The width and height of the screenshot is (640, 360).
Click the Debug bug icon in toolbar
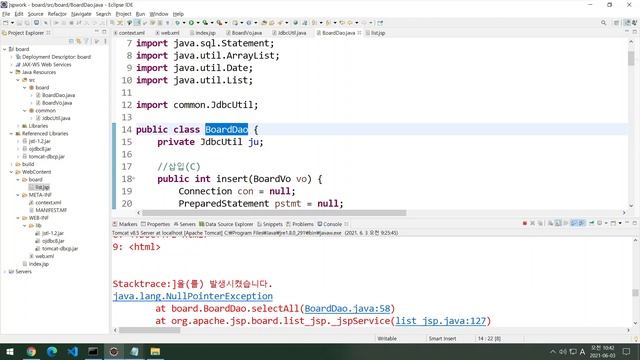click(x=177, y=23)
